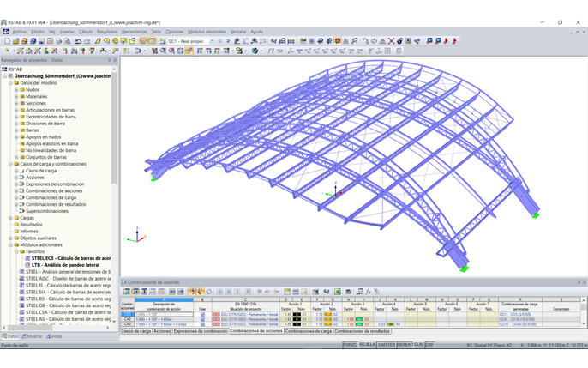Image resolution: width=588 pixels, height=368 pixels.
Task: Click the black G action swatch in row CA1
Action: [x=297, y=314]
